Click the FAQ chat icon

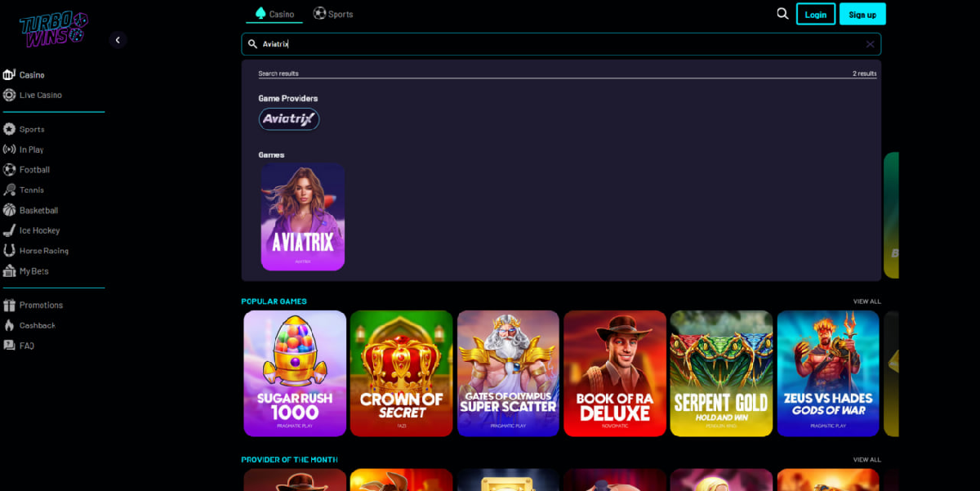(9, 346)
